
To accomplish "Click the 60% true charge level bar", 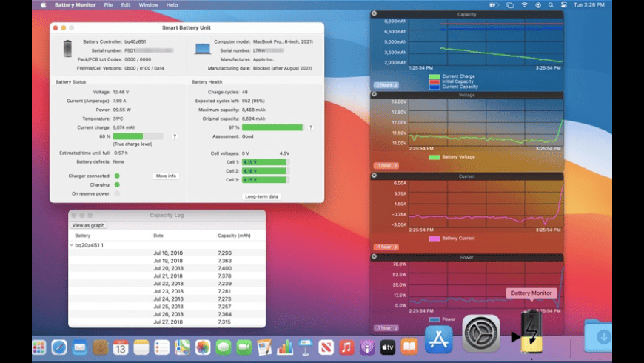I will [138, 136].
